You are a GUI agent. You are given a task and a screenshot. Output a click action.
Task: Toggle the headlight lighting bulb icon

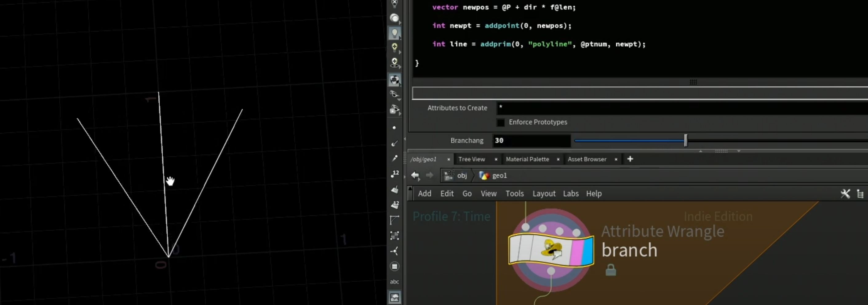coord(394,33)
